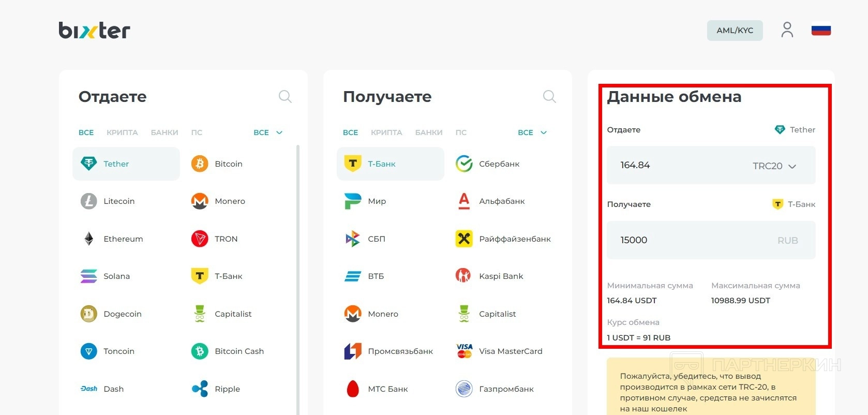This screenshot has width=868, height=415.
Task: Click the minimum amount 164.84 USDT
Action: pyautogui.click(x=632, y=301)
